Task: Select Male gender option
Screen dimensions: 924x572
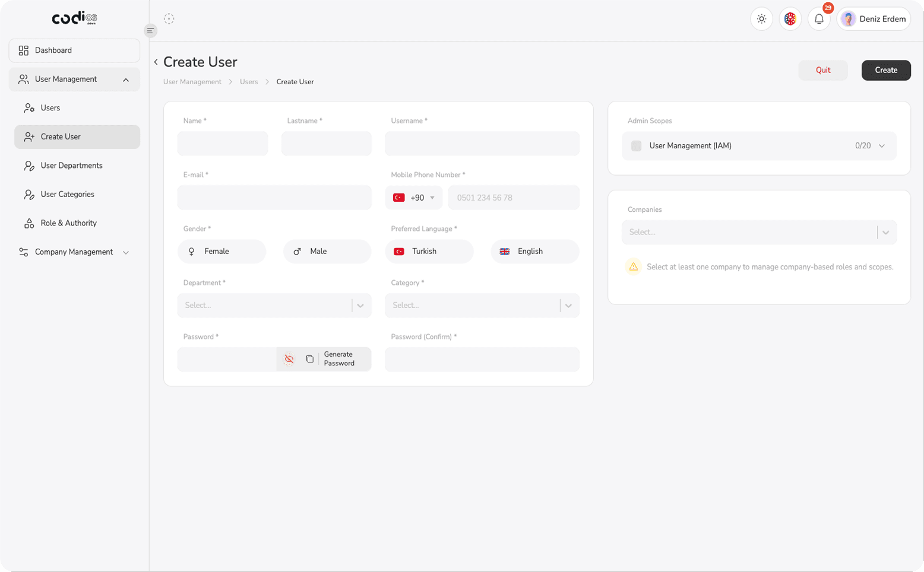Action: [327, 252]
